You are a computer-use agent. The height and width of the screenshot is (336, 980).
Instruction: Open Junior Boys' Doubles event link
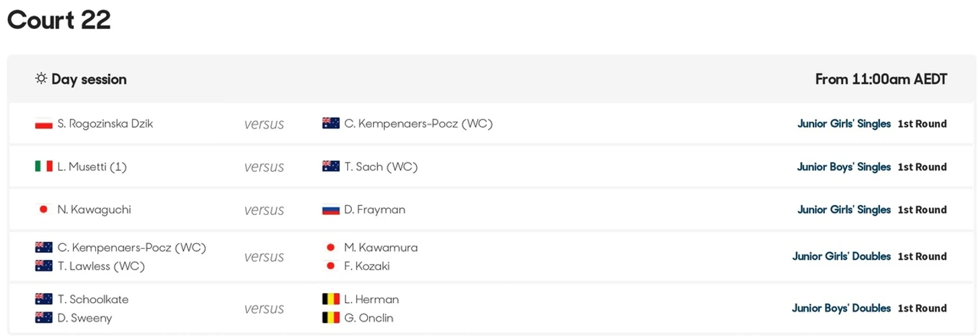pyautogui.click(x=842, y=308)
